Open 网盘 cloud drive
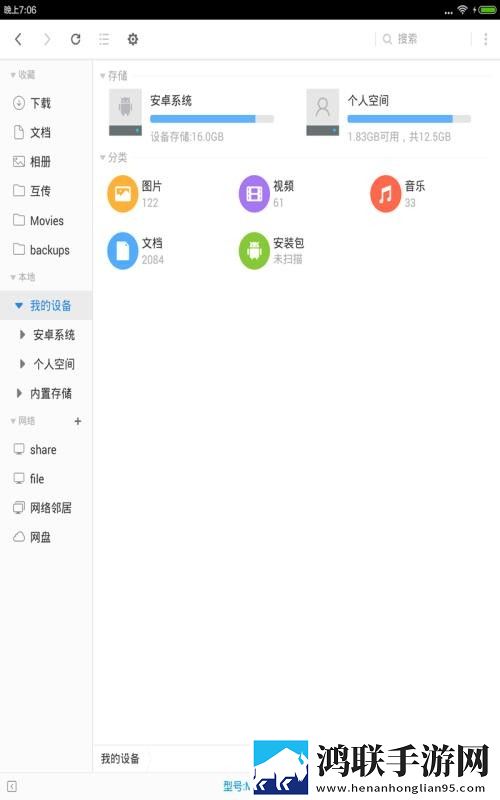The image size is (500, 800). [x=46, y=537]
